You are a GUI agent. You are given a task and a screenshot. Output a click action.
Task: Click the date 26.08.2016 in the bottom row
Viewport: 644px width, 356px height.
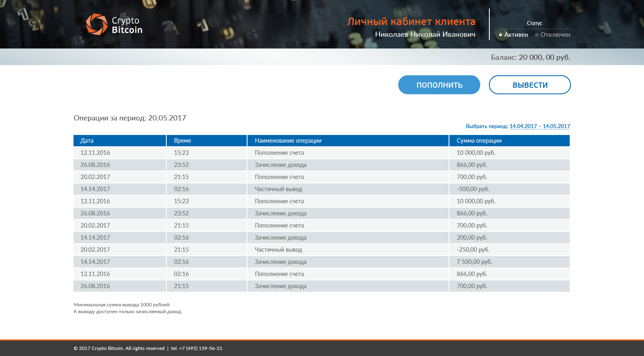tap(95, 286)
